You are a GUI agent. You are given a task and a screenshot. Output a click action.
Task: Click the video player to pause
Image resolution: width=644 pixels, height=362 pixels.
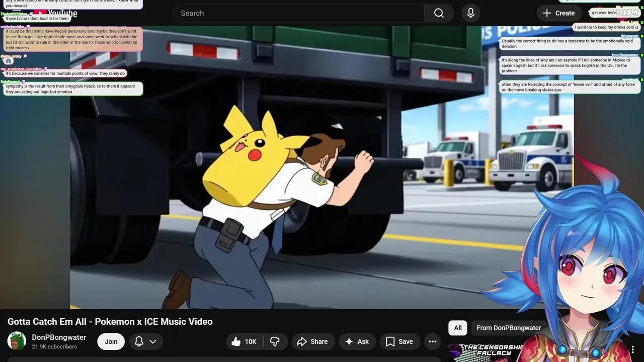coord(322,167)
